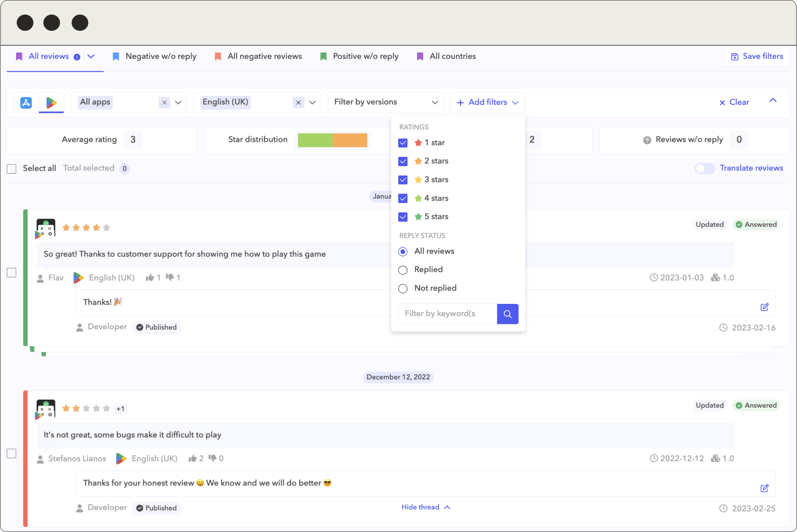Click thumbs up on Stefanos Lianos review
Viewport: 797px width, 532px height.
192,458
